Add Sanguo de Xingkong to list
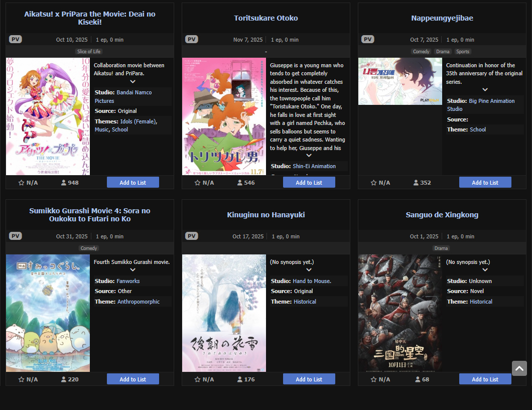Screen dimensions: 532x410 (485, 379)
